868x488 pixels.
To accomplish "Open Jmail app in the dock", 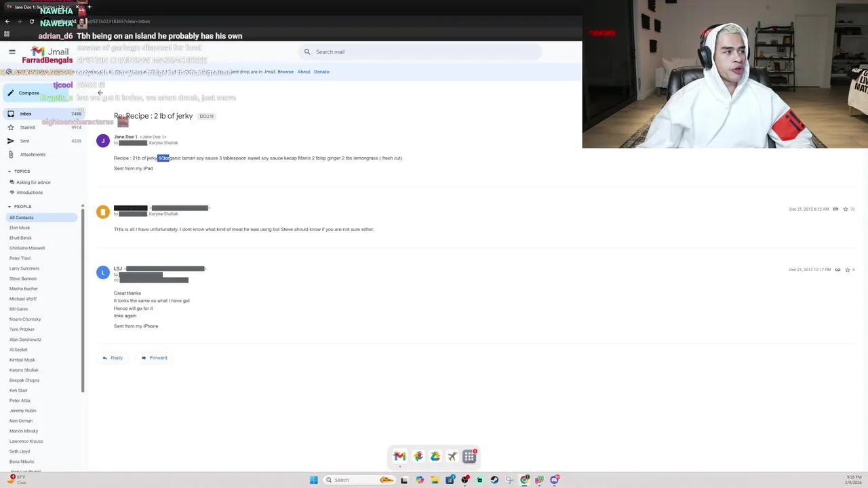I will click(x=399, y=457).
